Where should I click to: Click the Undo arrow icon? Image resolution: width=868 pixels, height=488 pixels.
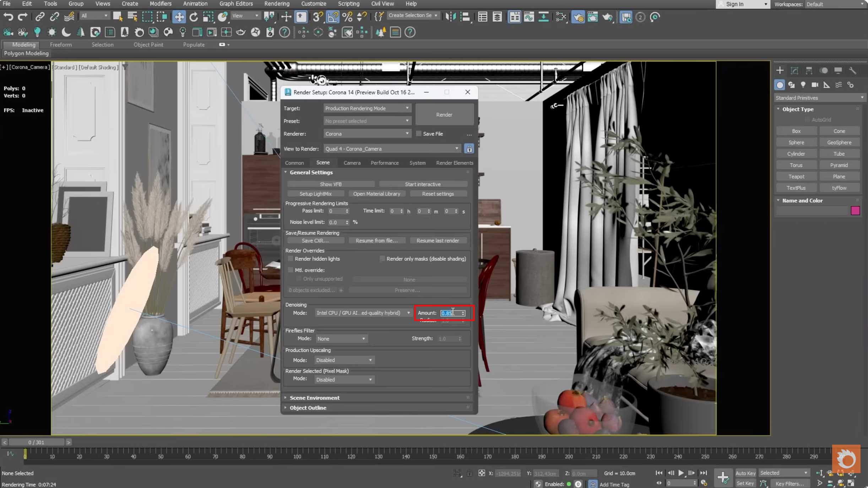coord(8,17)
